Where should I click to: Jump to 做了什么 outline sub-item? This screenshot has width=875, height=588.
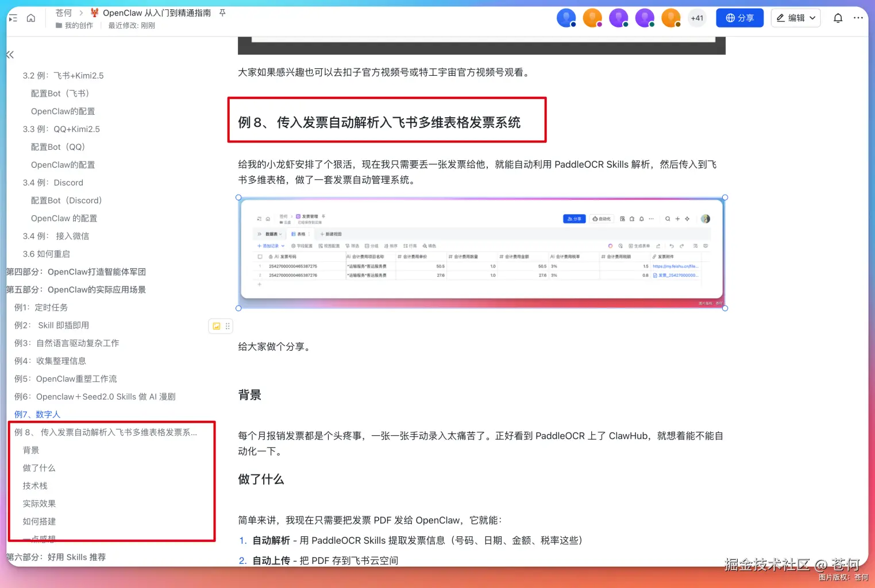point(39,468)
